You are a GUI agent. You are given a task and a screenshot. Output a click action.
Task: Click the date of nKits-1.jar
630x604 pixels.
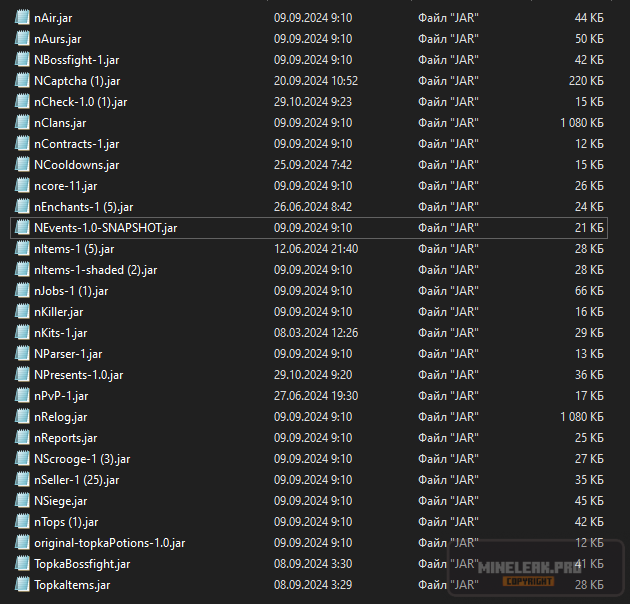(315, 332)
